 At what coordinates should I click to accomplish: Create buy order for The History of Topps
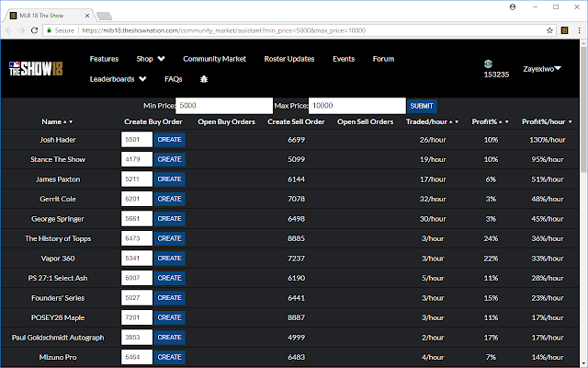pyautogui.click(x=169, y=238)
